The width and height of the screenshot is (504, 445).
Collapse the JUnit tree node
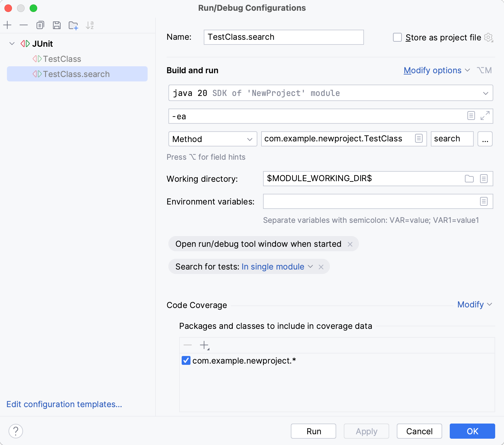12,44
